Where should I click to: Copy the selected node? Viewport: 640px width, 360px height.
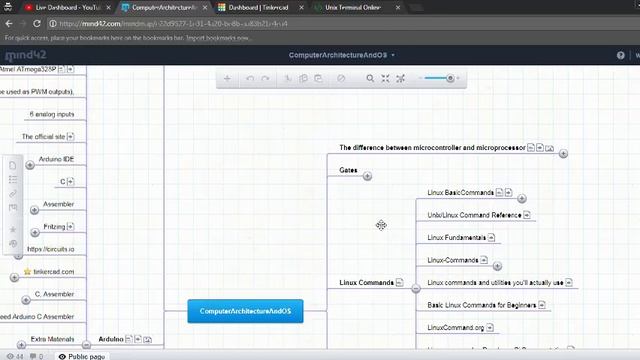pyautogui.click(x=303, y=78)
